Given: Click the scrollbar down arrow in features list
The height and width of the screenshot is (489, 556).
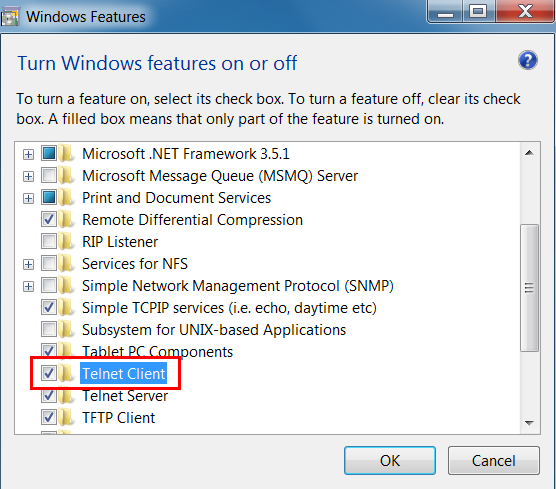Looking at the screenshot, I should click(529, 423).
